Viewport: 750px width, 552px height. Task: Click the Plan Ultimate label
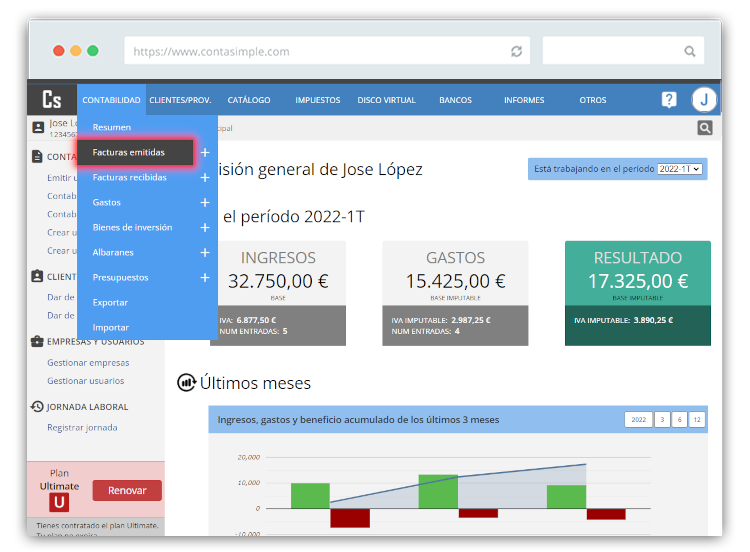coord(59,480)
